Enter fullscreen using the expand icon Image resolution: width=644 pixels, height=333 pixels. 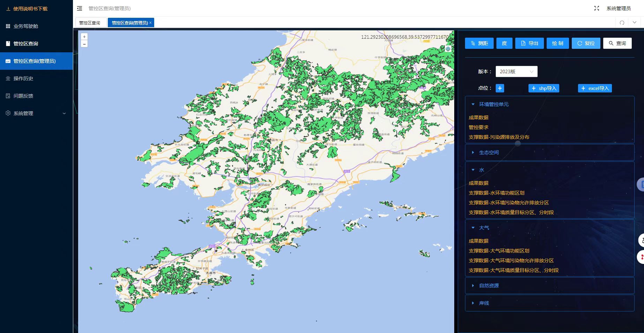pos(597,8)
